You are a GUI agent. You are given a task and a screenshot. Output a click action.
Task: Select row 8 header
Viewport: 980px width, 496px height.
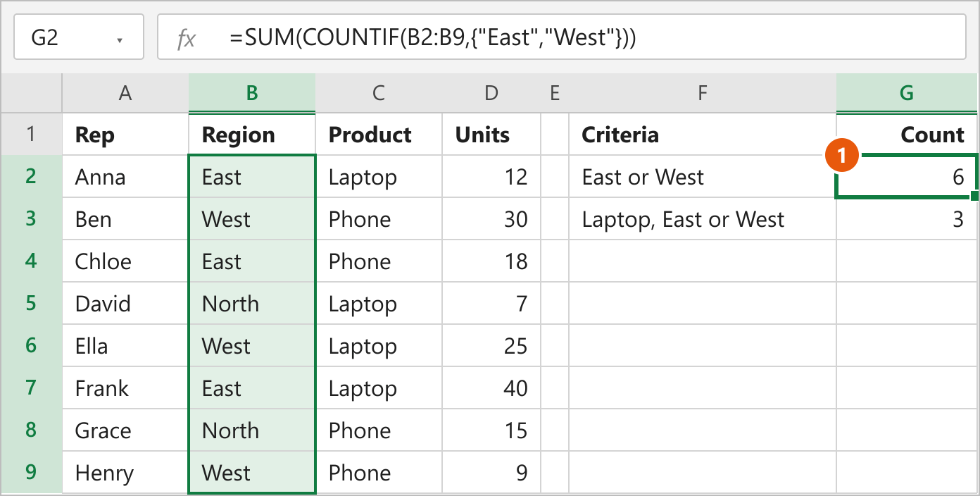pos(31,430)
